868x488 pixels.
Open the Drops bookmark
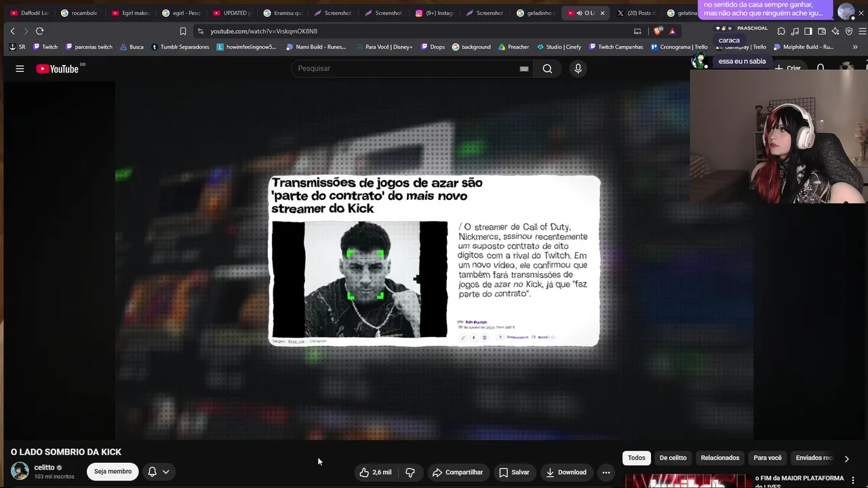click(433, 47)
